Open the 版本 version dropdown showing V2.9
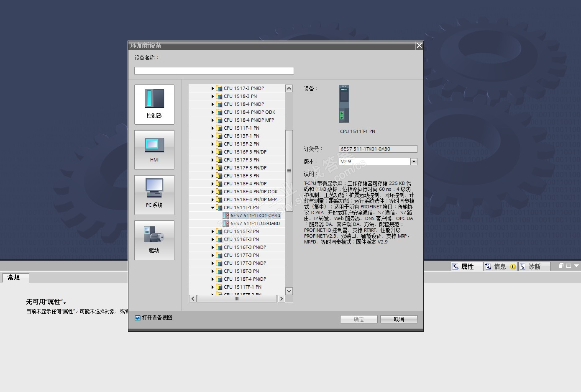Image resolution: width=581 pixels, height=392 pixels. [x=414, y=161]
